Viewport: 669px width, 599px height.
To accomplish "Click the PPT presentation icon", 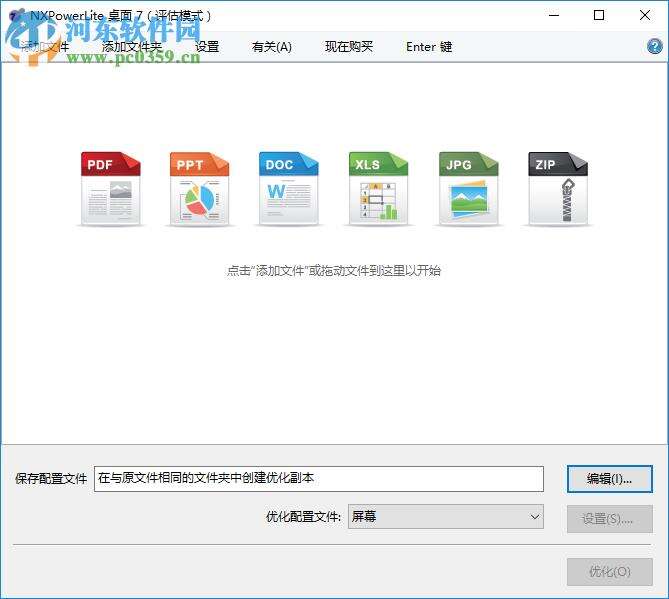I will [199, 189].
